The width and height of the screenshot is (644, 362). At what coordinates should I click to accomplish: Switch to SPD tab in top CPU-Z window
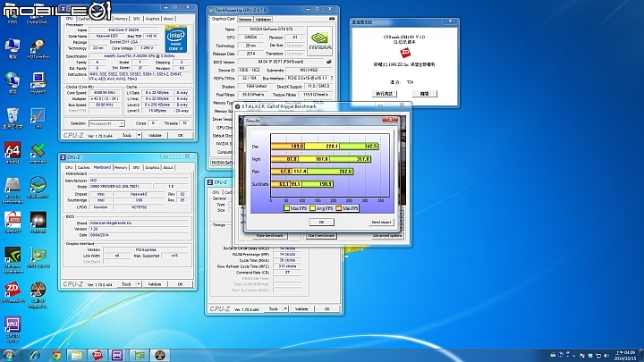[136, 19]
